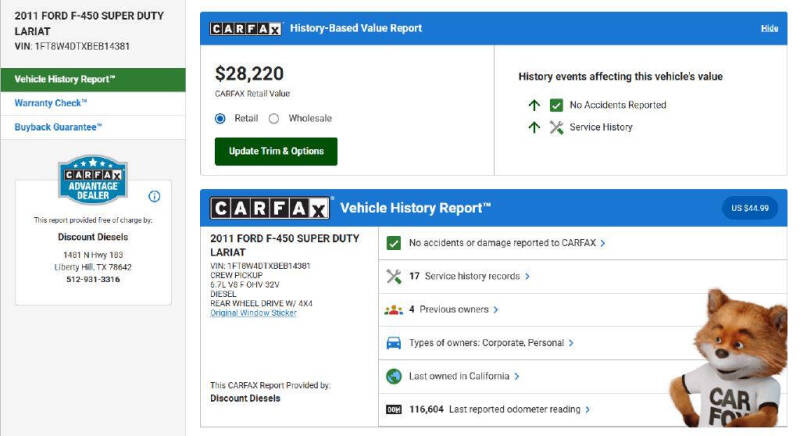Select the Retail value radio button

click(x=221, y=118)
